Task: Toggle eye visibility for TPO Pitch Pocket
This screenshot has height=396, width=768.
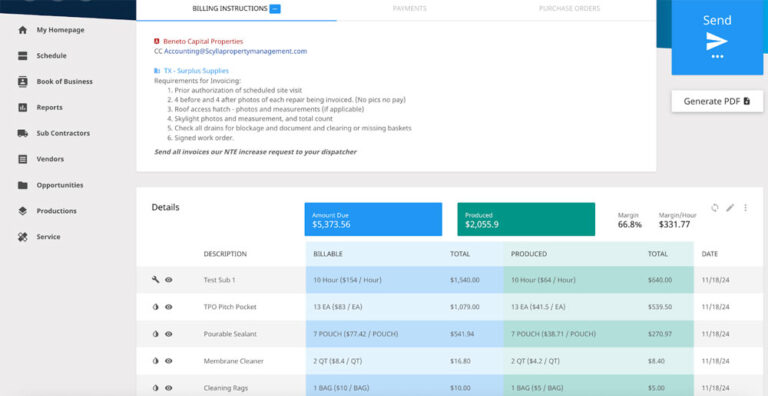Action: (168, 307)
